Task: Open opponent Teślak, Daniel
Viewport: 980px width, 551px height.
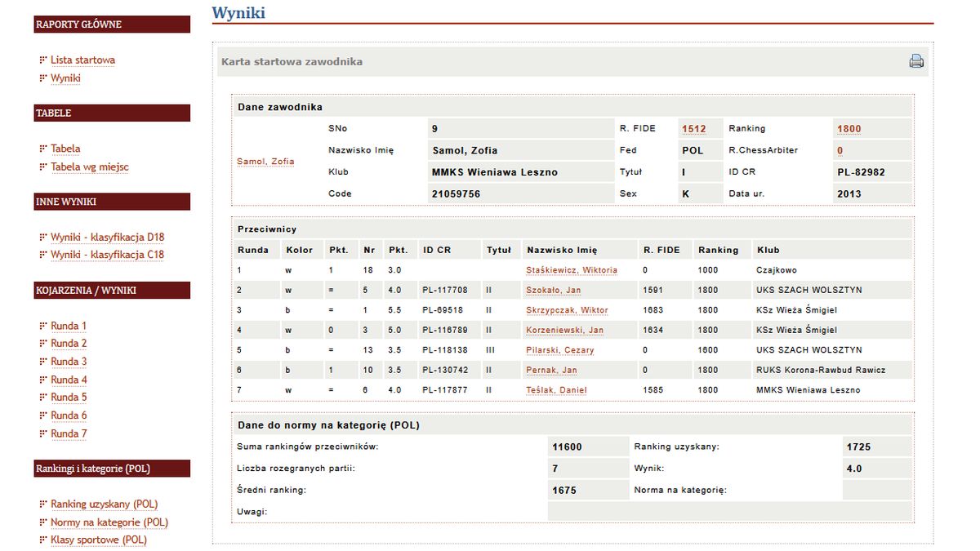Action: (x=556, y=390)
